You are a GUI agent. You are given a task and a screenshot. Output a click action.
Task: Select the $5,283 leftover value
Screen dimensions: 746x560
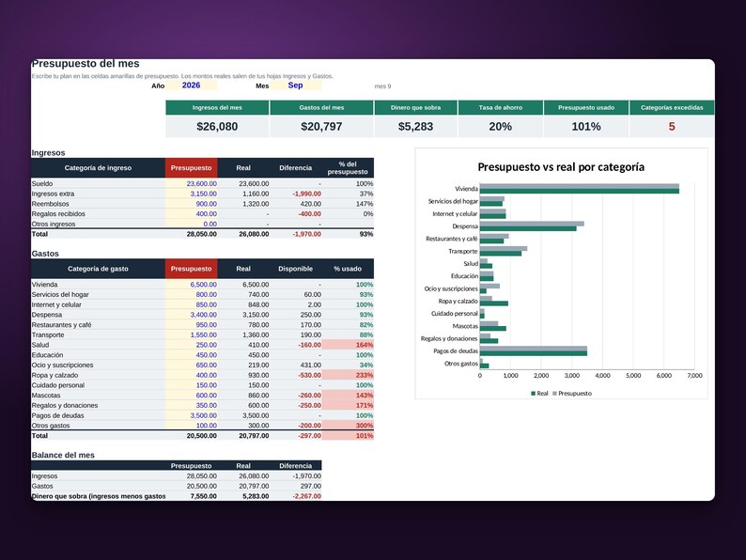416,127
